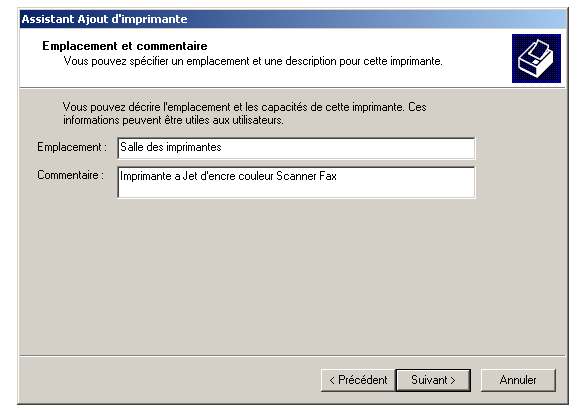Click the paragraph describing printer capabilities
586x415 pixels.
(244, 114)
